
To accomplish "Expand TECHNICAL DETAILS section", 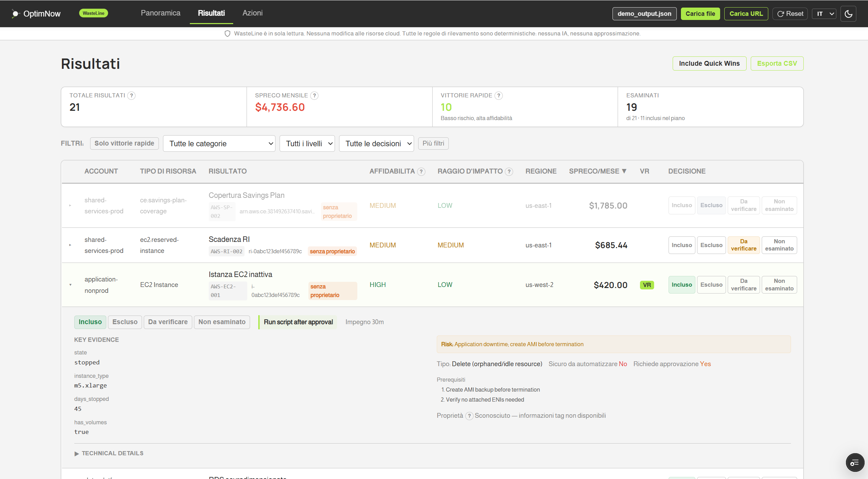I will [109, 454].
